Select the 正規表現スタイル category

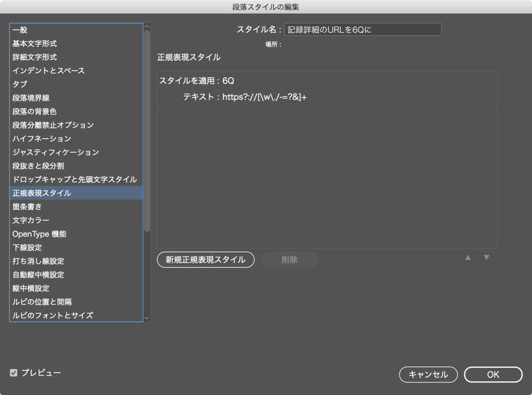(76, 193)
